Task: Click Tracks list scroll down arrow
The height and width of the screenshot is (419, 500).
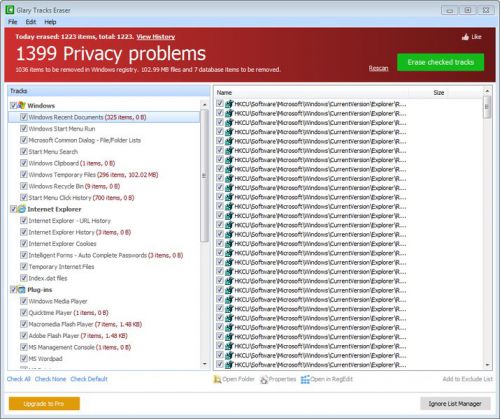Action: coord(204,364)
